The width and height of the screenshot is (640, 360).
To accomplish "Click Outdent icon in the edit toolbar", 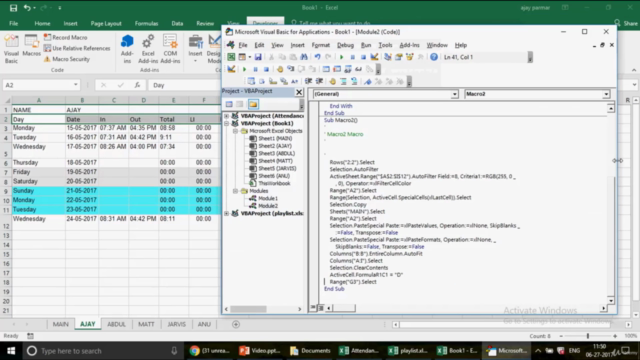I will [x=319, y=82].
